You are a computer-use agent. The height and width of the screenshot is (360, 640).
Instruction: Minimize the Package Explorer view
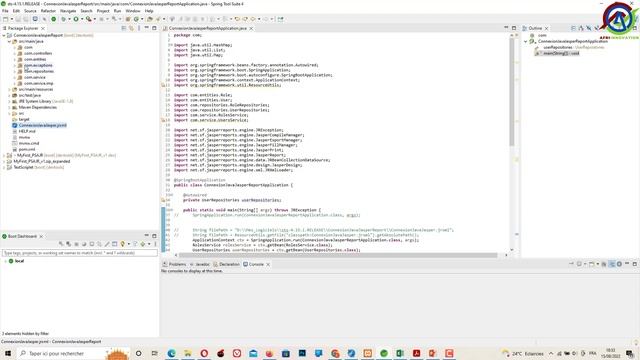[x=147, y=28]
